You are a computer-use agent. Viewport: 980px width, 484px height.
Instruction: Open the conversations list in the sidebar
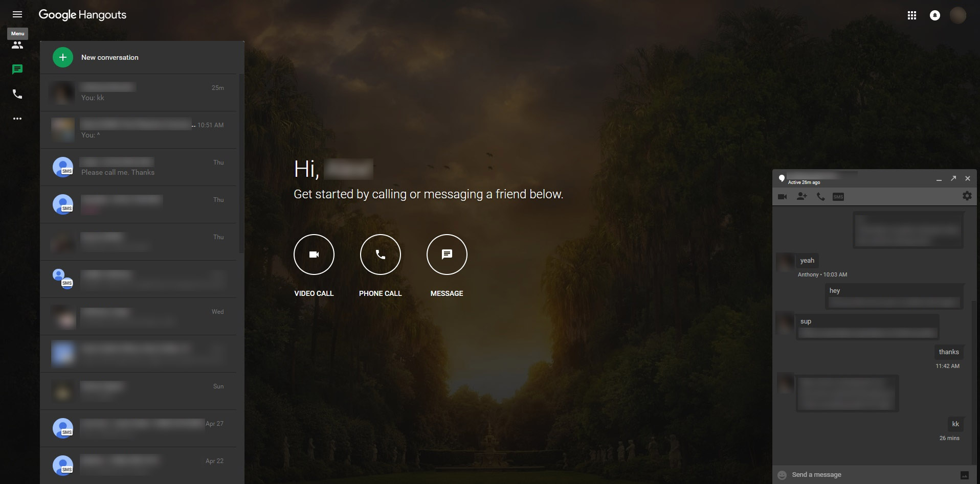click(x=17, y=70)
